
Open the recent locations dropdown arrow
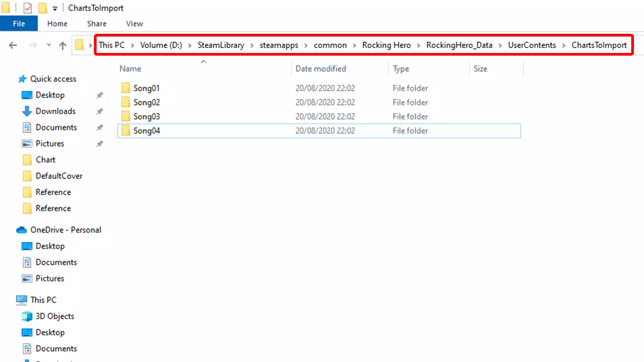click(x=49, y=45)
